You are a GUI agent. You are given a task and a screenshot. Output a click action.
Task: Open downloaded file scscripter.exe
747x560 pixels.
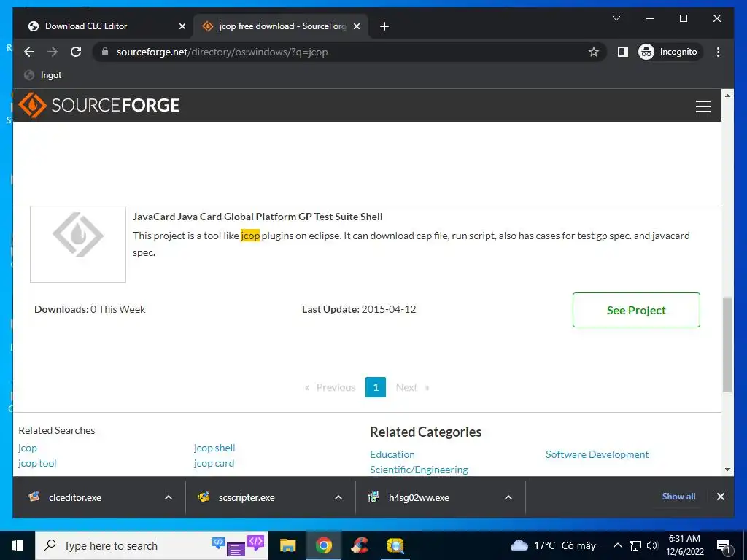pos(247,497)
